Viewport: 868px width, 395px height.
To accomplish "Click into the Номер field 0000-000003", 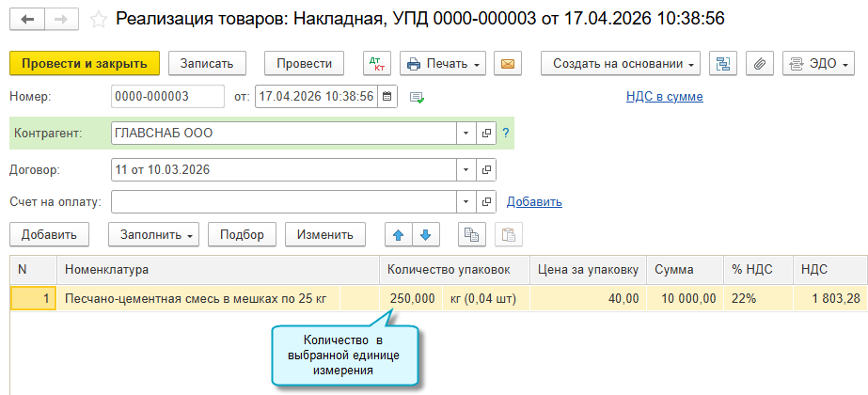I will click(x=167, y=96).
